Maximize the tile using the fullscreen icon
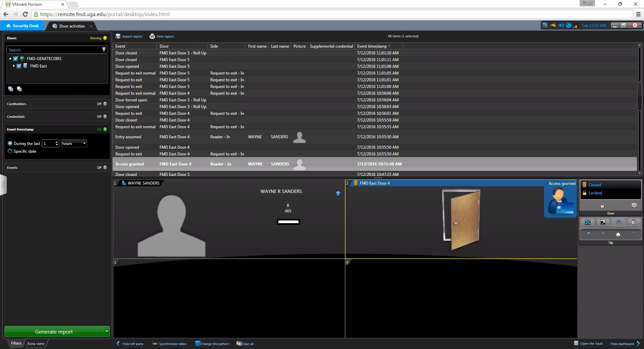 588,222
